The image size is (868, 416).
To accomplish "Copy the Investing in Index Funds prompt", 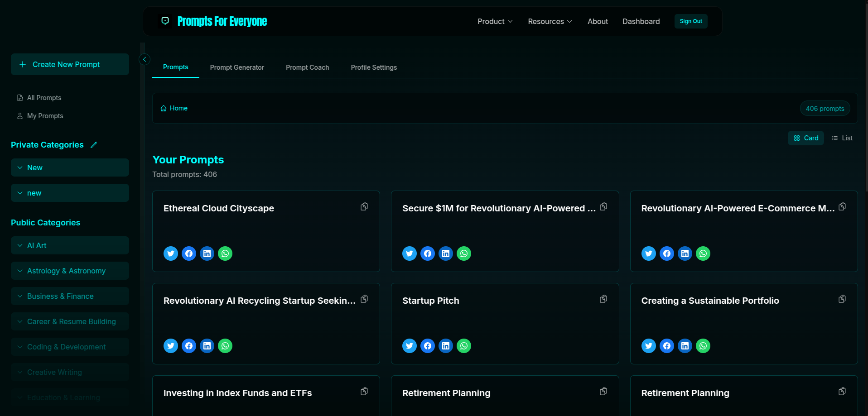I will 364,392.
